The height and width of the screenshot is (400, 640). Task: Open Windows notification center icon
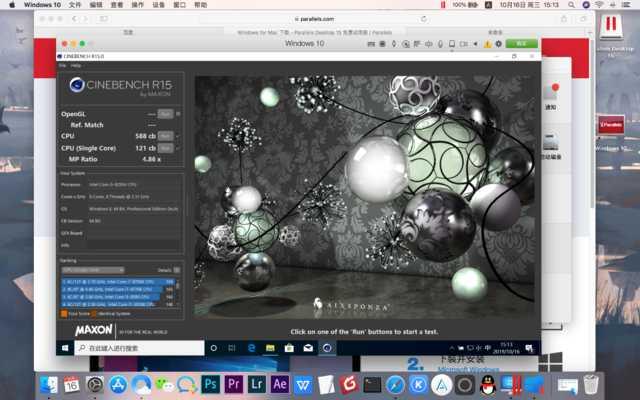click(529, 348)
